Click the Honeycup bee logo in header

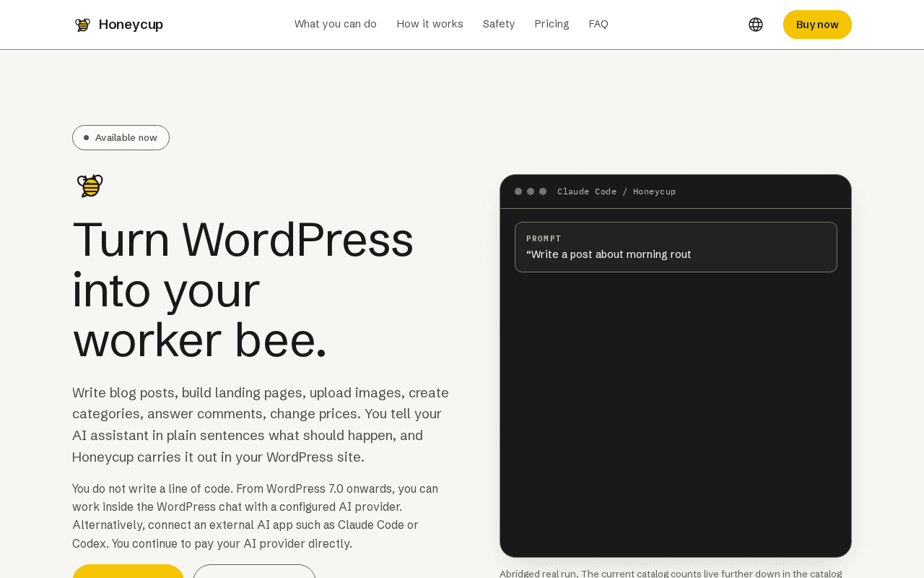point(83,25)
